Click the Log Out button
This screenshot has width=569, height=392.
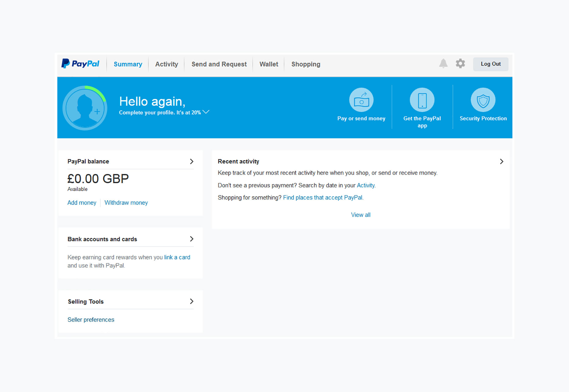coord(491,64)
